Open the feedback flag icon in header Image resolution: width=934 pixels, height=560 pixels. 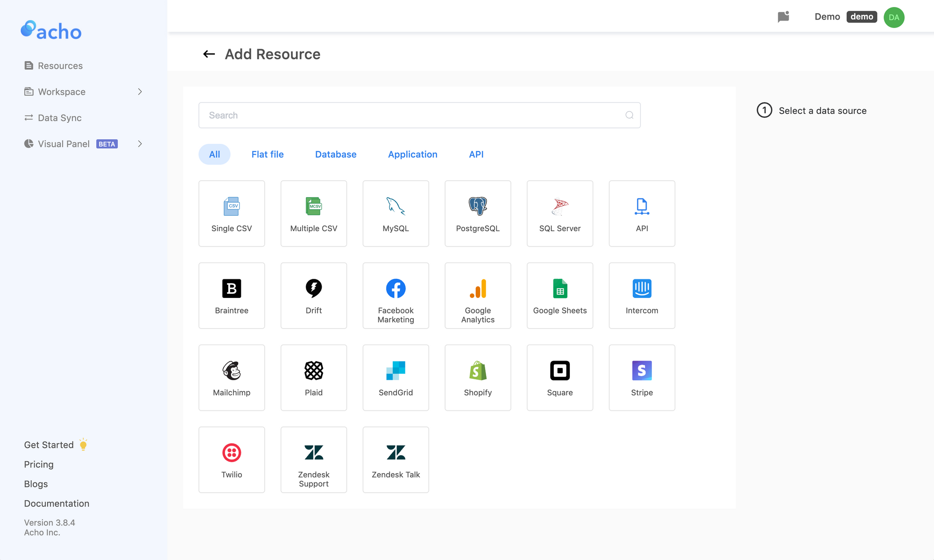click(x=783, y=16)
